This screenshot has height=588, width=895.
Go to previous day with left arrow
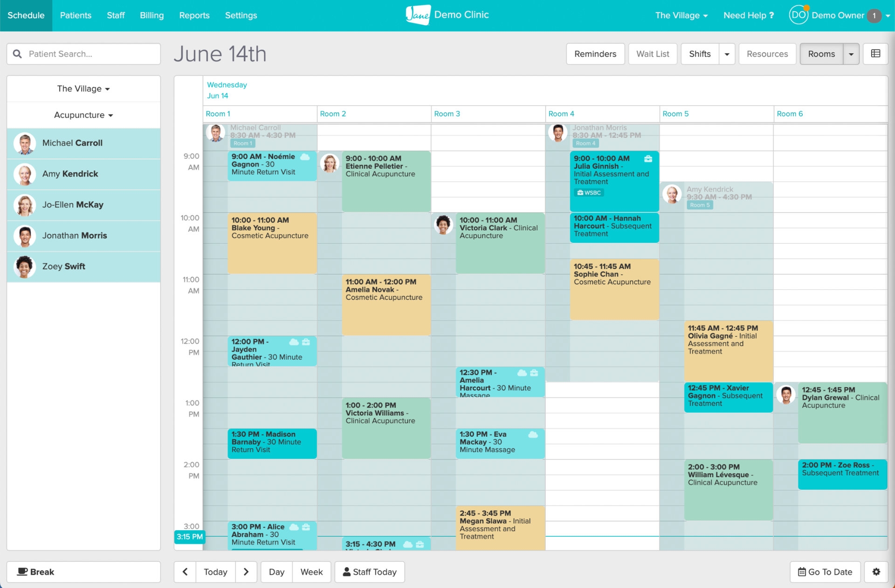click(x=185, y=572)
